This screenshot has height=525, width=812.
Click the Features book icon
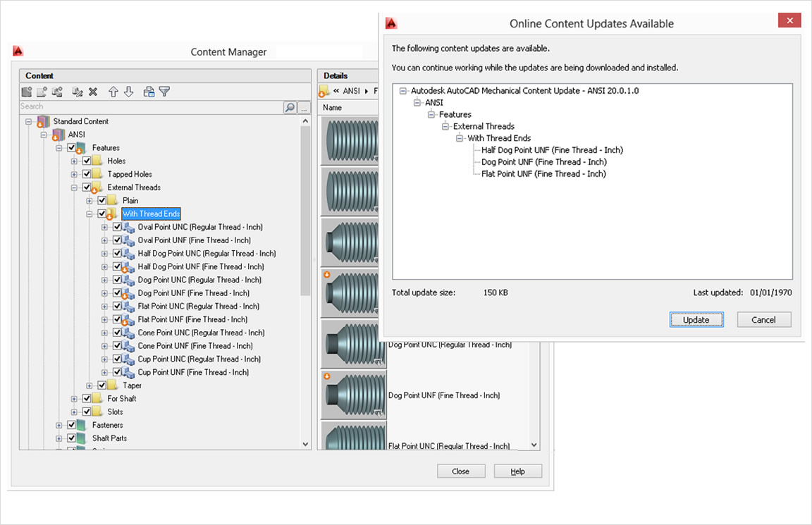(x=81, y=148)
